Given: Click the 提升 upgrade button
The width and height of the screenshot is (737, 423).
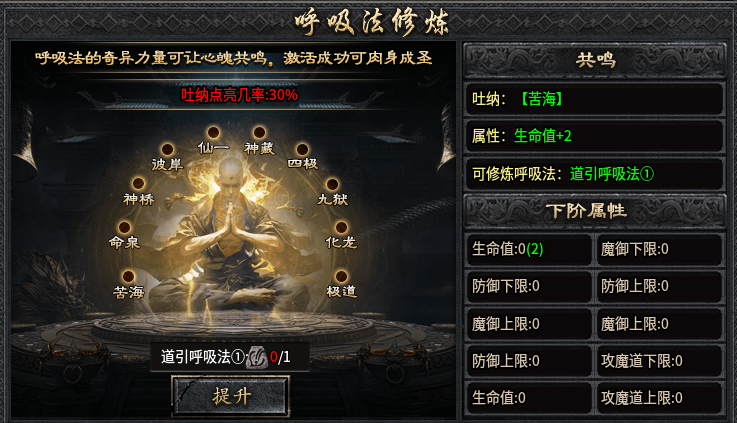Looking at the screenshot, I should (230, 396).
